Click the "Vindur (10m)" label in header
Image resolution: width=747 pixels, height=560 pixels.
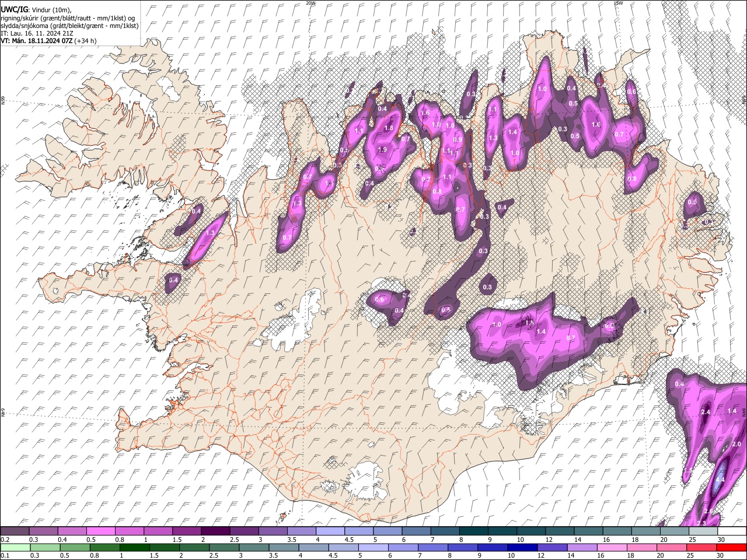click(51, 9)
